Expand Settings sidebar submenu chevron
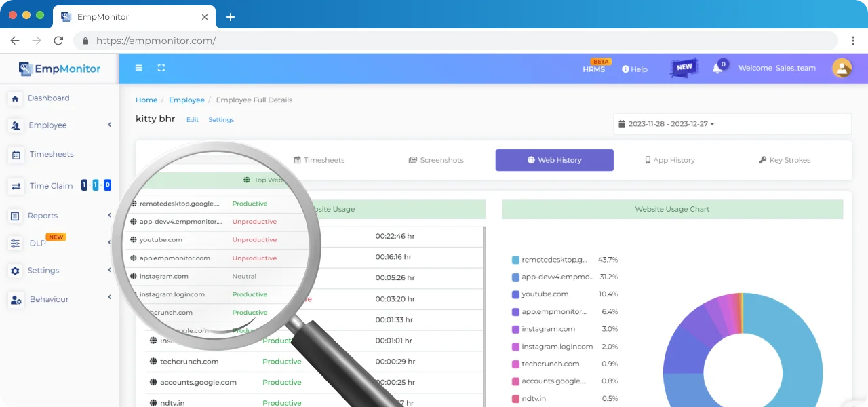This screenshot has width=868, height=407. coord(110,270)
